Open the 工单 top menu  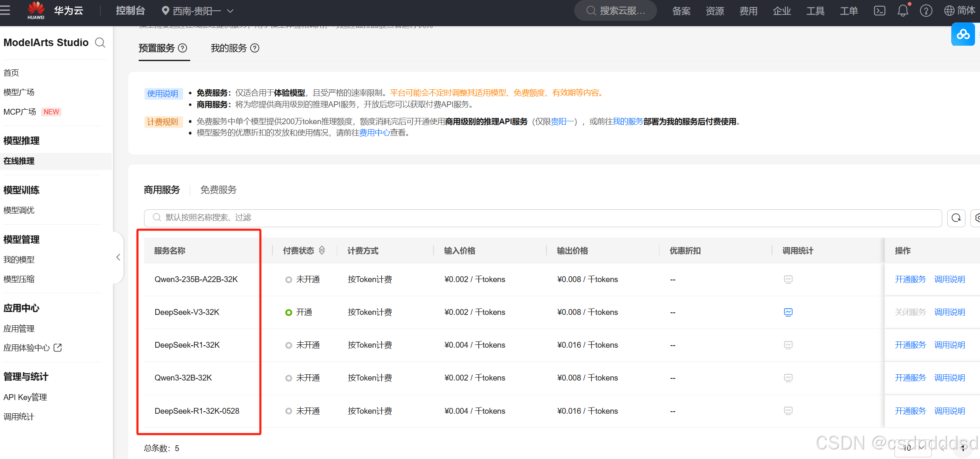point(849,11)
